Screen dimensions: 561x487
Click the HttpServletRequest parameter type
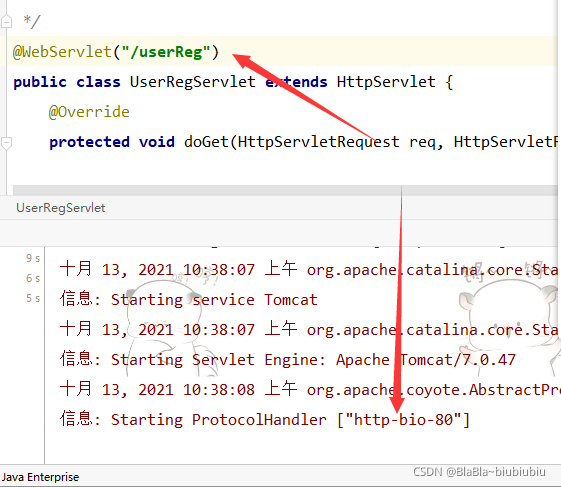click(x=318, y=142)
